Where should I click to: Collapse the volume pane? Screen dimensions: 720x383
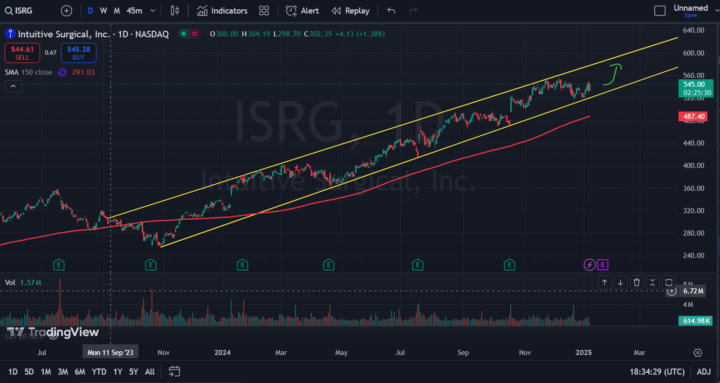[x=652, y=282]
